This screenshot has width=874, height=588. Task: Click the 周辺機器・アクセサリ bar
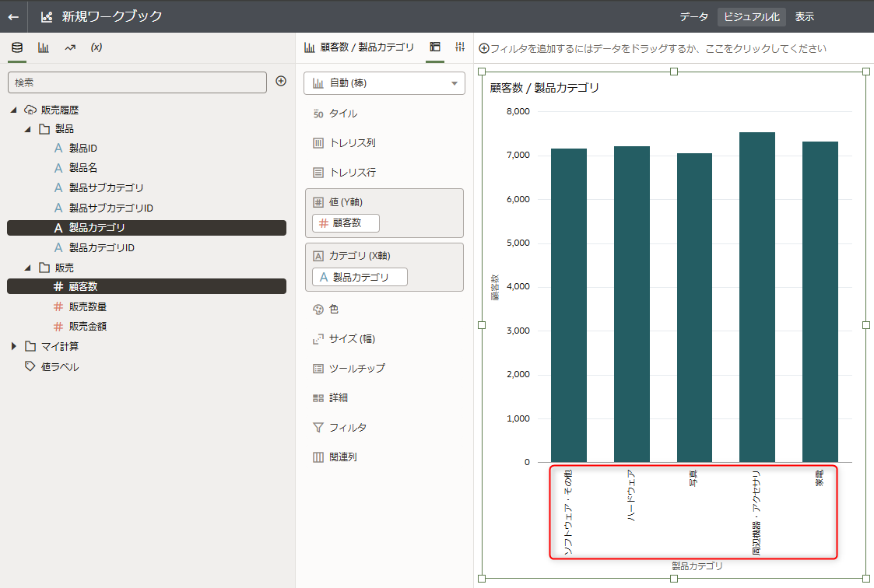coord(757,297)
